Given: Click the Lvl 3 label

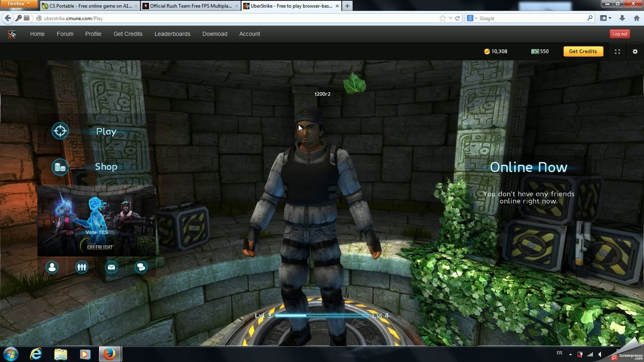Looking at the screenshot, I should point(263,315).
